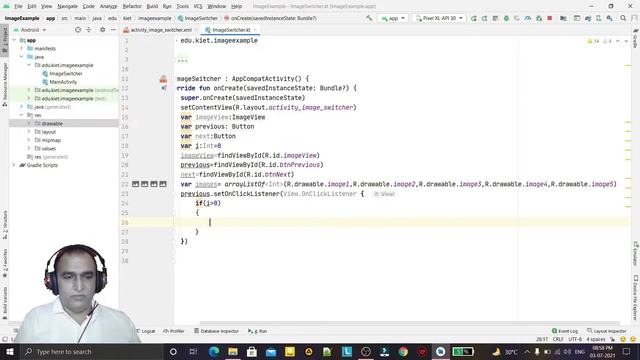Open the app run configuration dropdown
This screenshot has height=360, width=640.
click(x=393, y=18)
